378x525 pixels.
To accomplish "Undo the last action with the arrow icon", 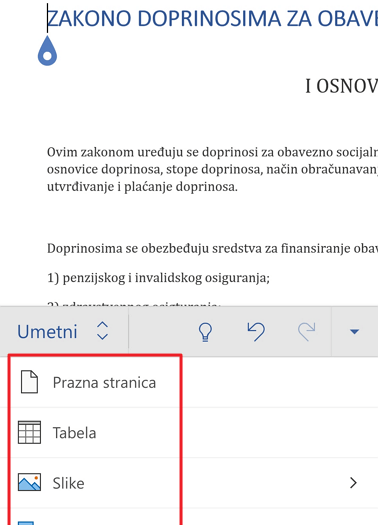I will click(256, 331).
